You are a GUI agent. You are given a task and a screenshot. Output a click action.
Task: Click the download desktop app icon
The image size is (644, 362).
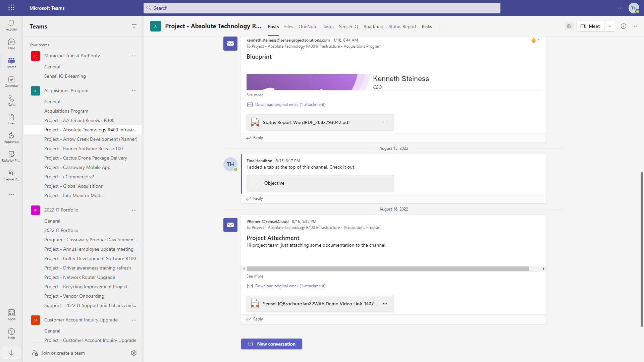[11, 353]
